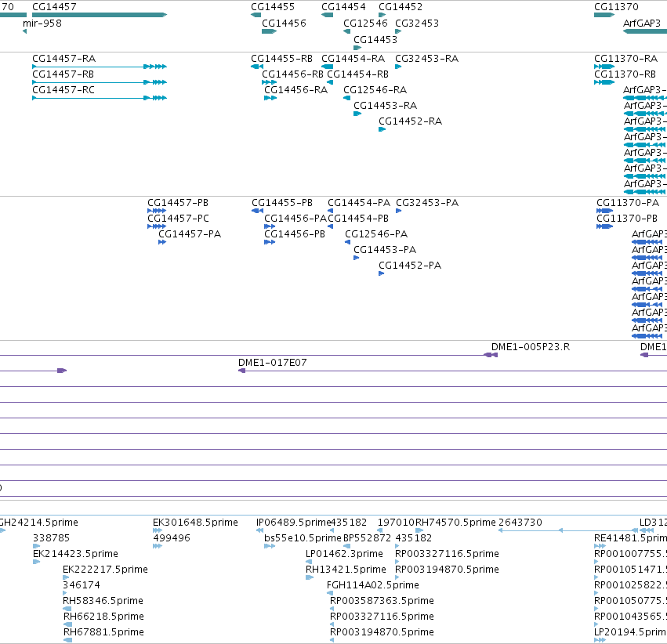Viewport: 667px width, 644px height.
Task: Click the mir-958 gene label
Action: tap(42, 23)
